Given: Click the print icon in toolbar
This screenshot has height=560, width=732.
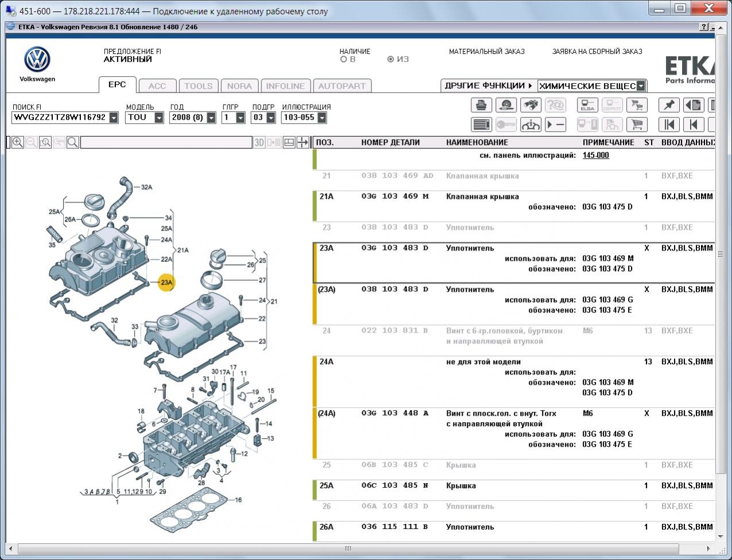Looking at the screenshot, I should click(x=482, y=105).
